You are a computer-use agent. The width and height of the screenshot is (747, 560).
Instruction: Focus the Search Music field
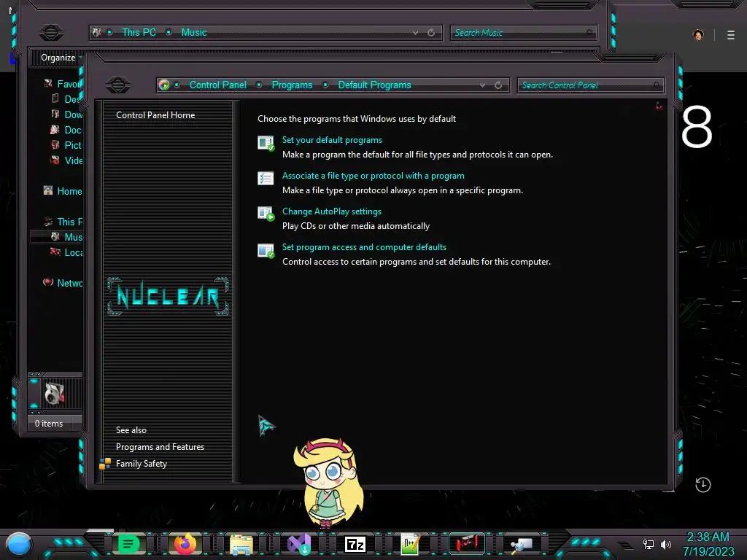tap(523, 32)
